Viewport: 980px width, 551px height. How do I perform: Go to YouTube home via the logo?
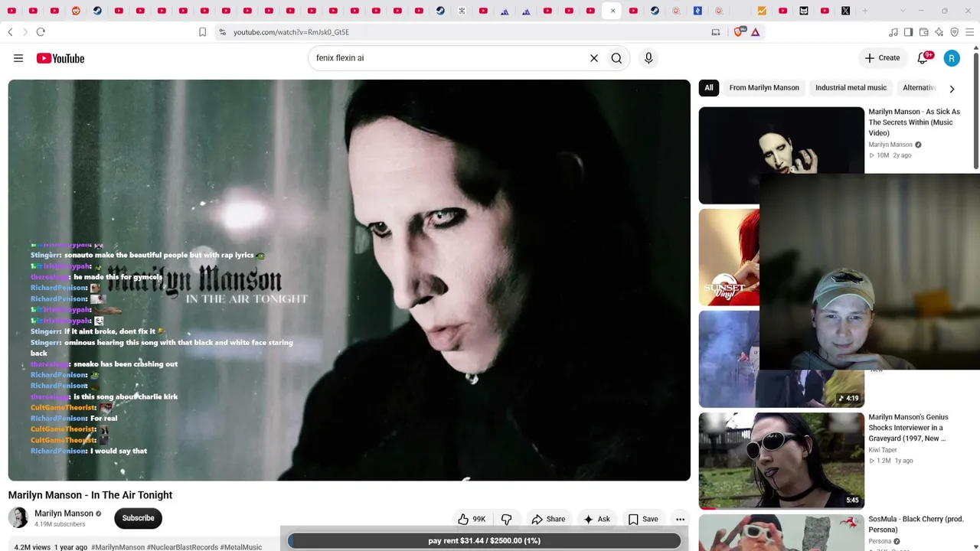(60, 58)
